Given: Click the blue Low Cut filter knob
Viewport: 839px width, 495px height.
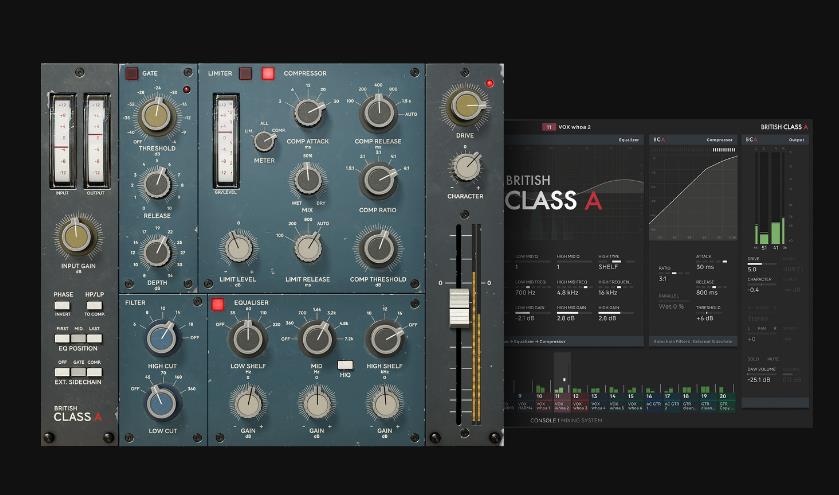Looking at the screenshot, I should click(161, 403).
